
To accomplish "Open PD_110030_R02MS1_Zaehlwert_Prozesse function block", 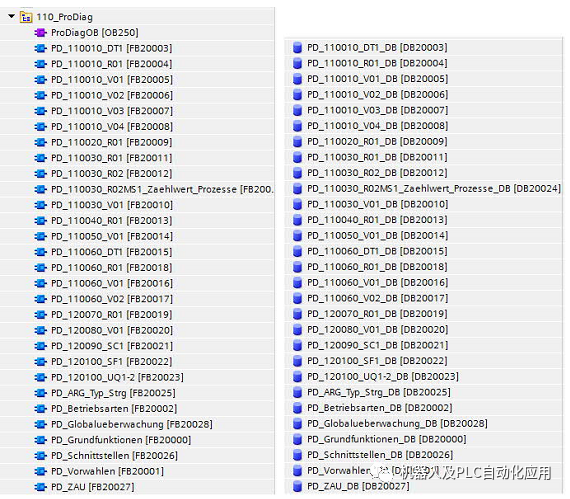I will coord(162,189).
